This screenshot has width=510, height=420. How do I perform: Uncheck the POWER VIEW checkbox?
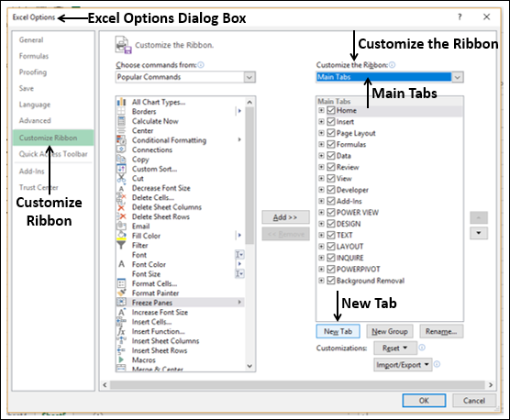coord(331,212)
